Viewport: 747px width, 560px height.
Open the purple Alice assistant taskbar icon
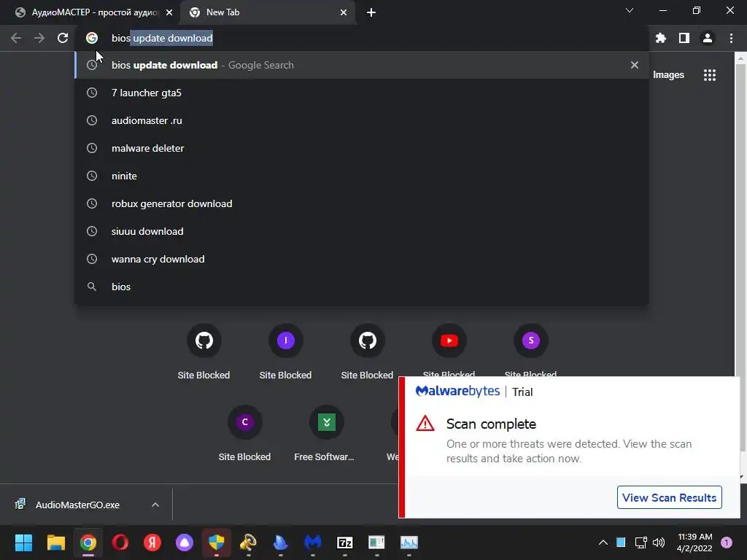tap(185, 542)
